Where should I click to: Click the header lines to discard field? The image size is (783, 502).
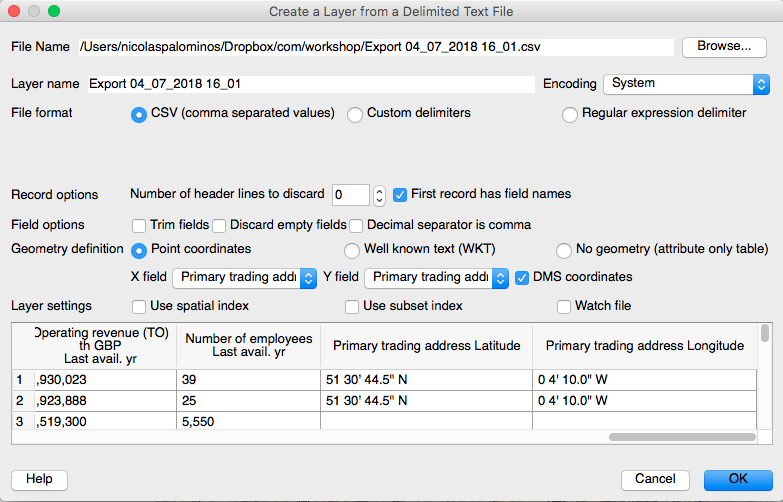351,195
